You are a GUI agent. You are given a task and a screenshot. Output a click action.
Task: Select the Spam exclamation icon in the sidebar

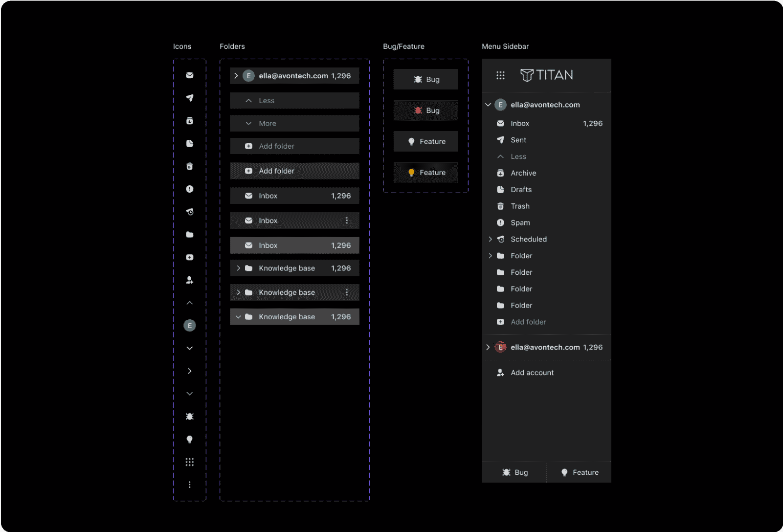500,222
